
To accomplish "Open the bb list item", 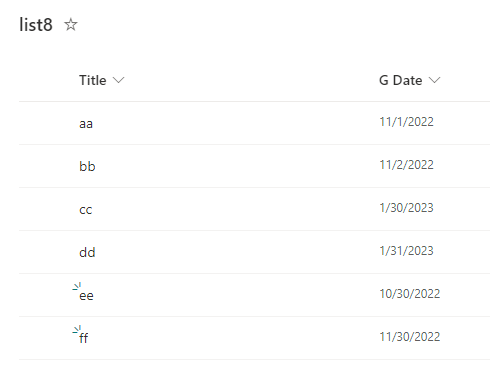I will click(87, 166).
